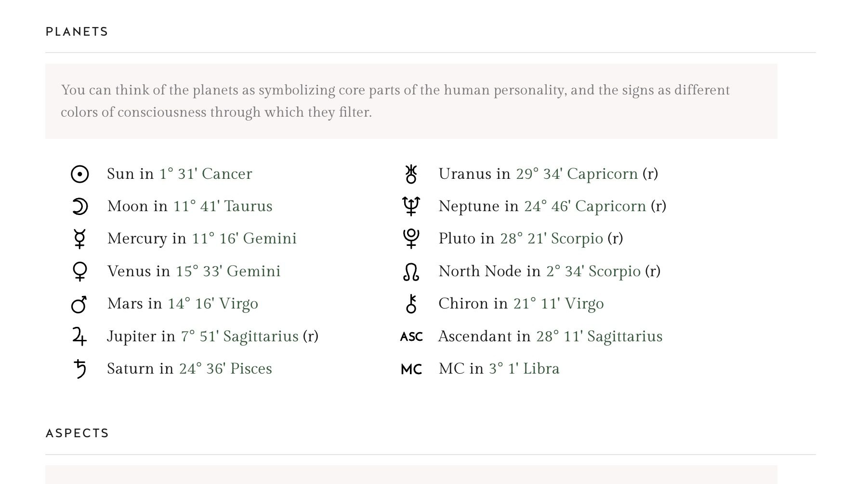
Task: Click the Neptune trident icon
Action: click(x=411, y=206)
